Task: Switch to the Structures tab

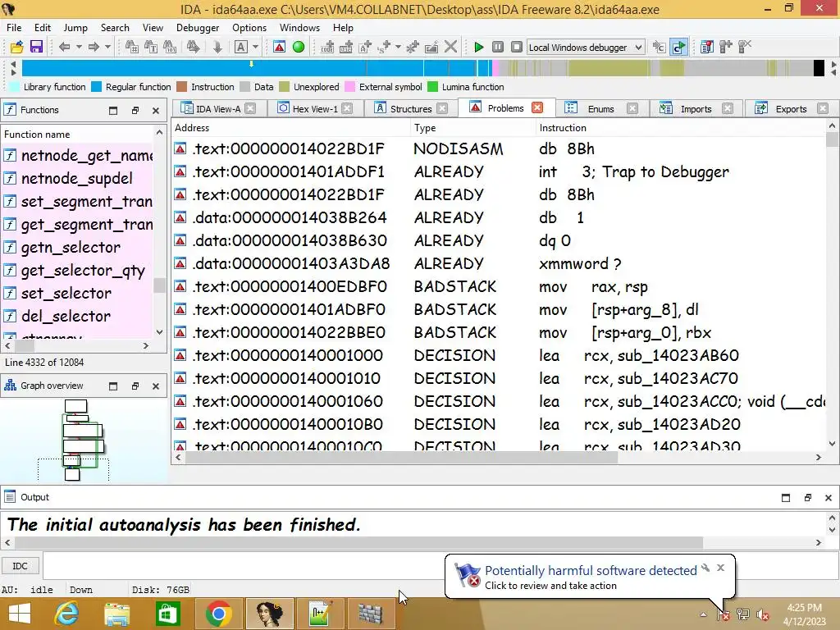Action: coord(410,109)
